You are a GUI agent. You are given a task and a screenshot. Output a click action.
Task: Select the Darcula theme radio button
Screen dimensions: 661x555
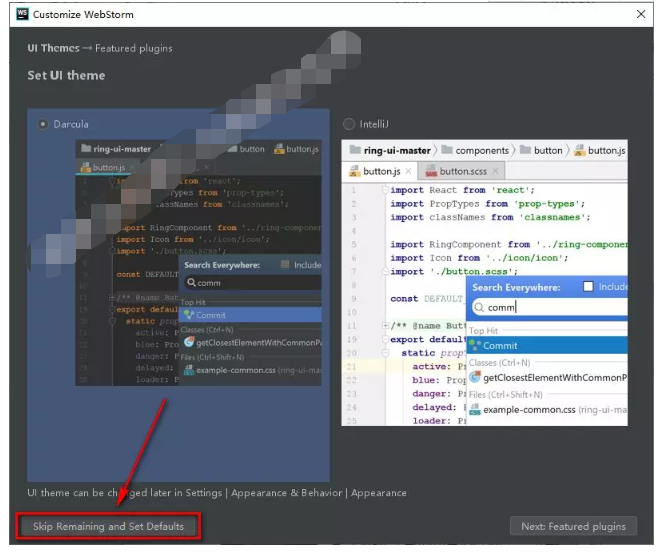coord(43,124)
